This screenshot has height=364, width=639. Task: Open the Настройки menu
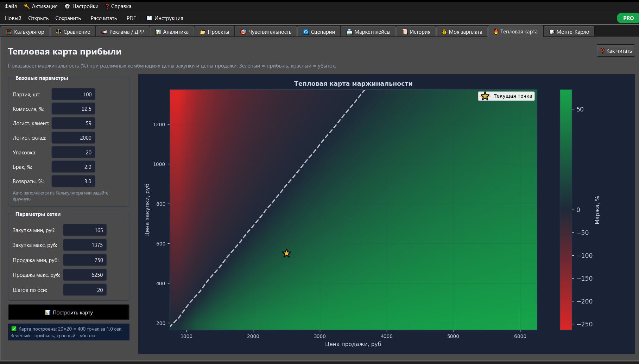82,6
